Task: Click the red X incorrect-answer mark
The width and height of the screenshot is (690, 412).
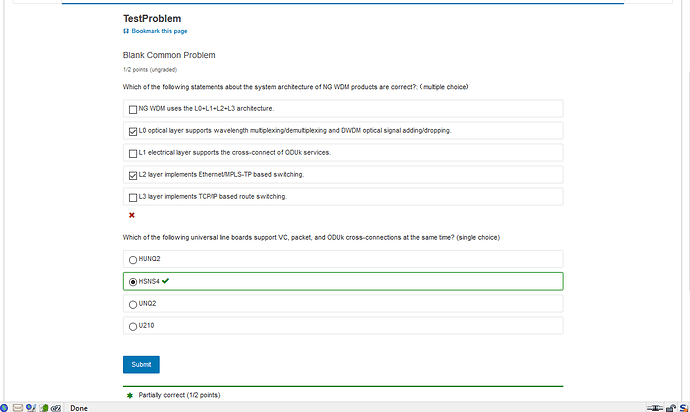Action: (132, 215)
